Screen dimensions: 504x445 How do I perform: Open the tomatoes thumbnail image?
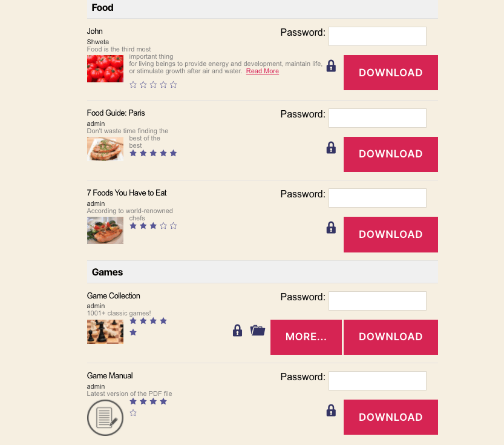(x=105, y=68)
